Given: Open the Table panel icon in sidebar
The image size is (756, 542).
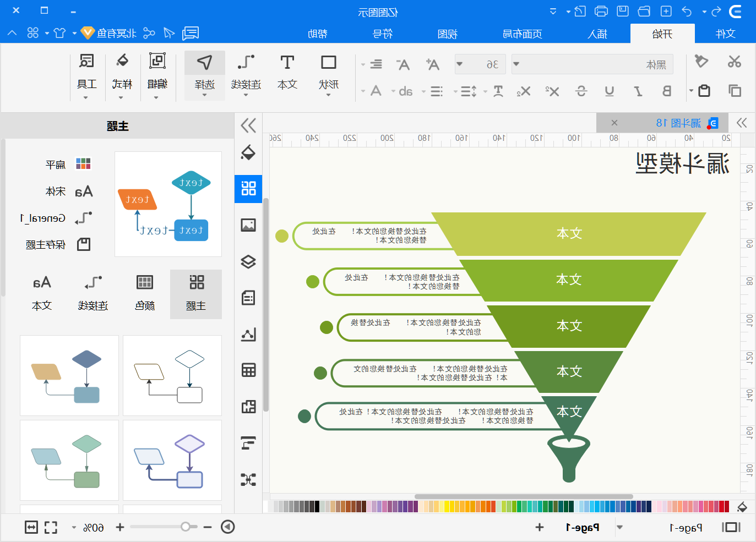Looking at the screenshot, I should point(248,370).
